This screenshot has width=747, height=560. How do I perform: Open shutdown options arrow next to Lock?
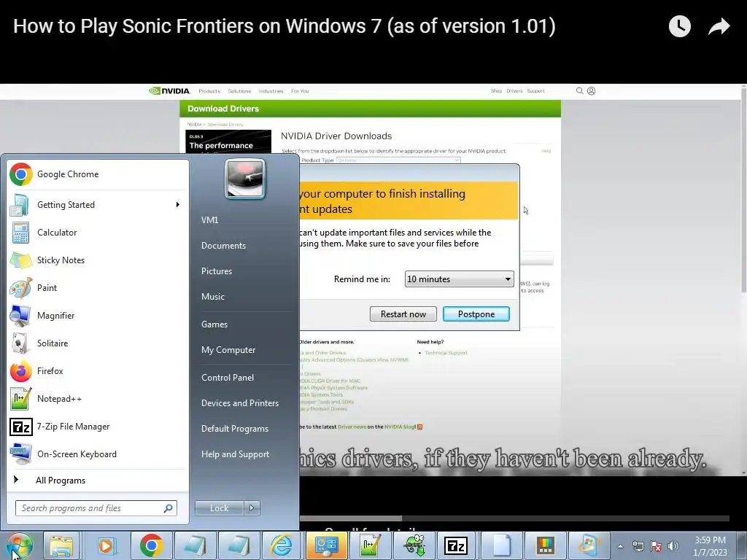(x=252, y=508)
